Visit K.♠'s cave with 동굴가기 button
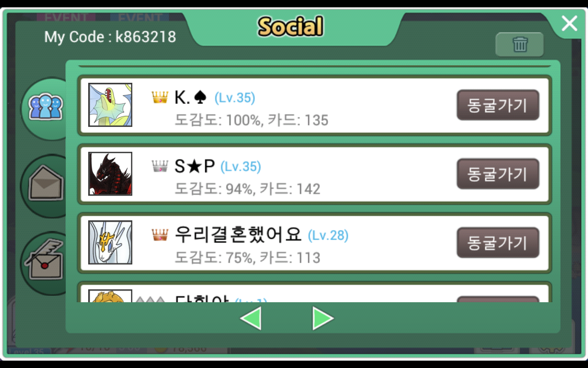 pos(498,105)
